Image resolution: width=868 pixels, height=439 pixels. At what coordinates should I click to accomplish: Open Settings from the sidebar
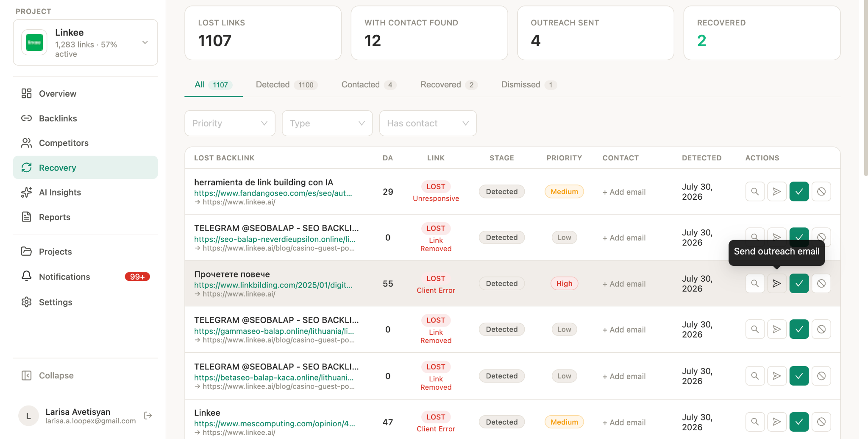[85, 302]
